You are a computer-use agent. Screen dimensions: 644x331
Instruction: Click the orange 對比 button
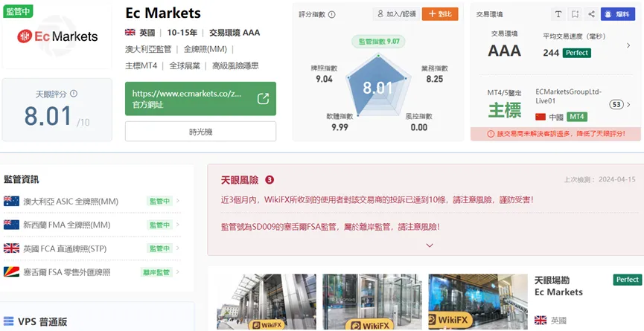(440, 14)
